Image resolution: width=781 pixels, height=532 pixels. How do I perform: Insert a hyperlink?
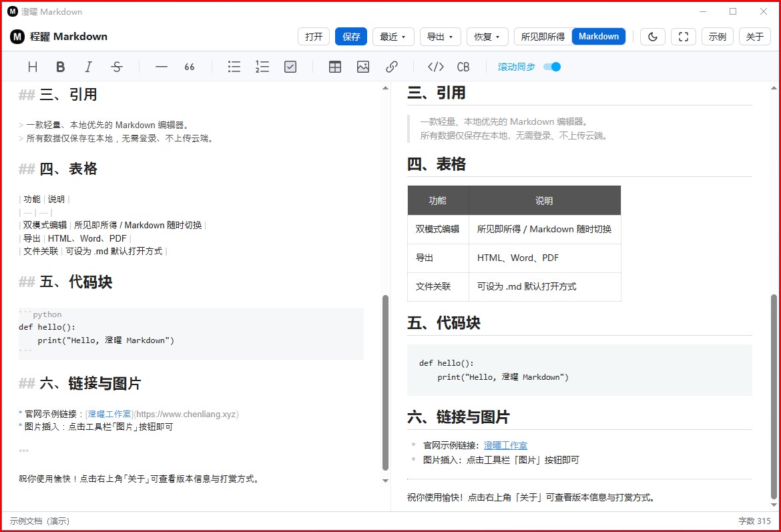pos(391,67)
